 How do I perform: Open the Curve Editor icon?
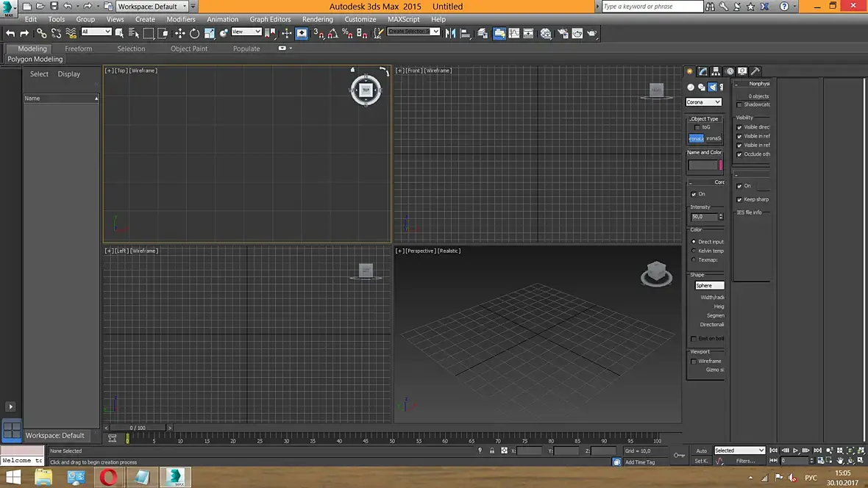tap(513, 33)
